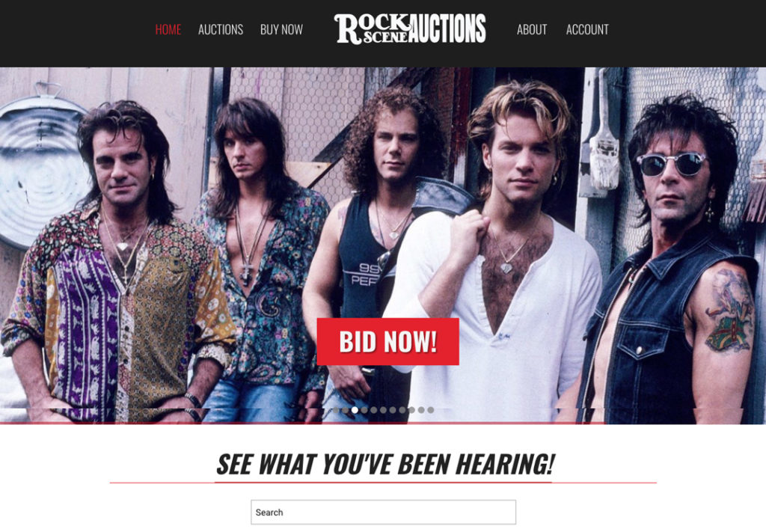This screenshot has height=532, width=766.
Task: Select the last carousel slide dot
Action: tap(431, 410)
